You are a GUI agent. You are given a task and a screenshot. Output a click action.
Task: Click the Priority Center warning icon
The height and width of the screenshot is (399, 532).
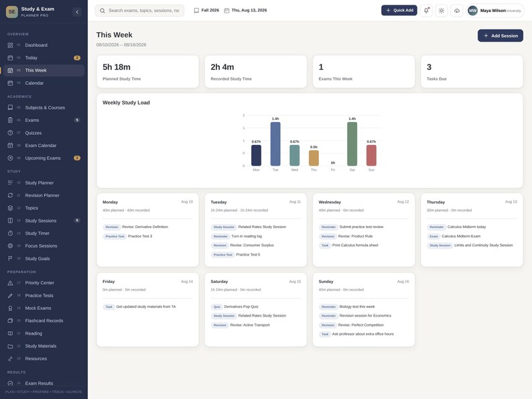coord(10,283)
